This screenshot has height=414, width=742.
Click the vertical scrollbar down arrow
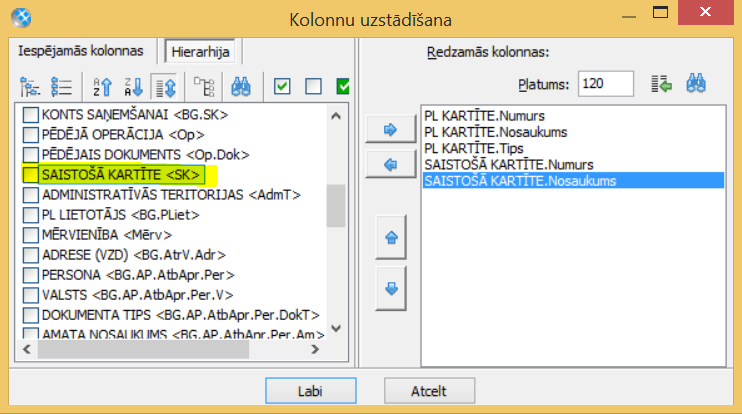click(336, 328)
